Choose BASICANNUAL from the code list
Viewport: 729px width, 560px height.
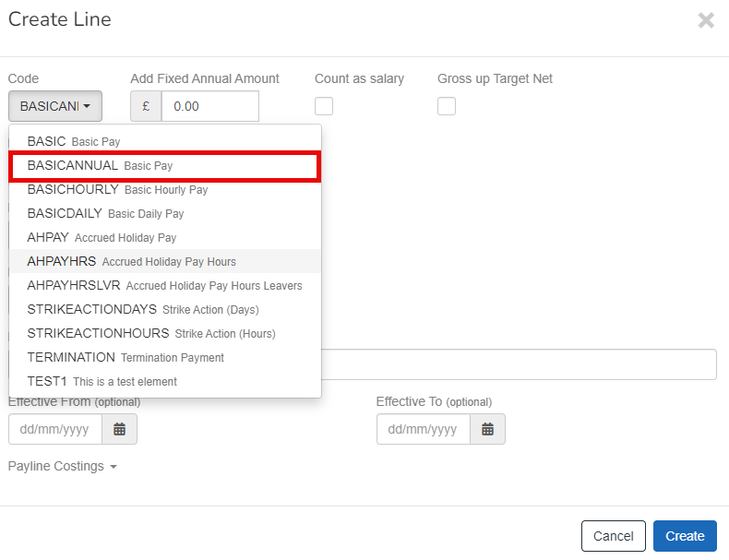100,166
